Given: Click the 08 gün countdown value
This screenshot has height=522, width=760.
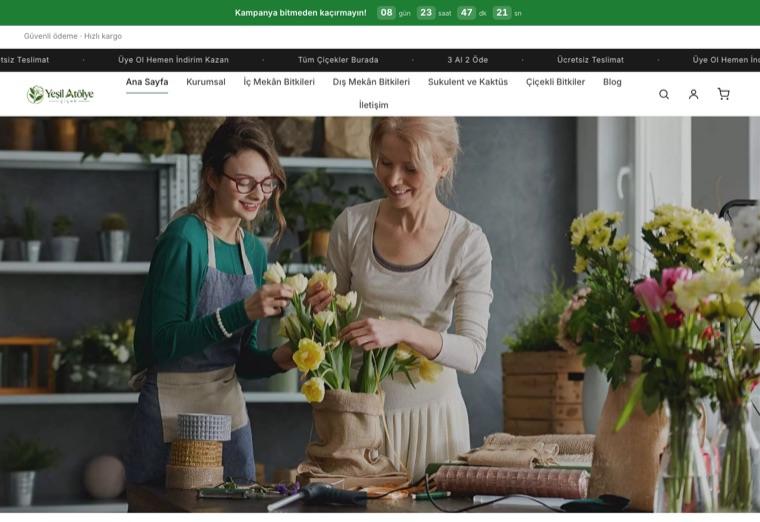Looking at the screenshot, I should pos(386,13).
